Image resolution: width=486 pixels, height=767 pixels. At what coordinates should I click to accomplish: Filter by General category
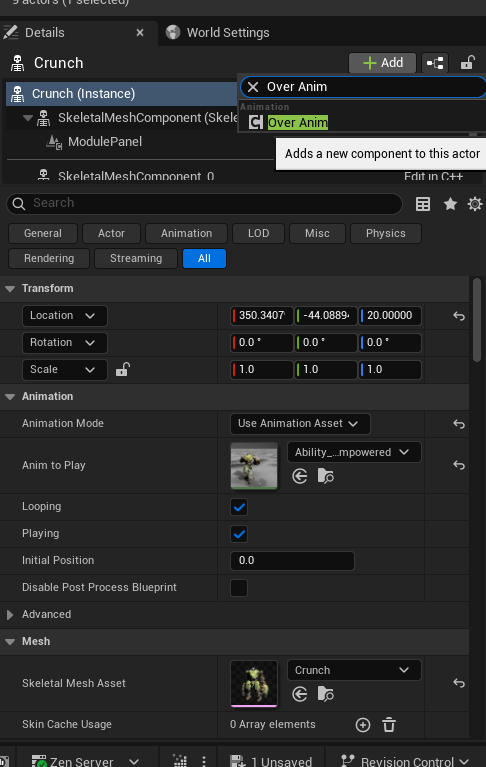(43, 233)
